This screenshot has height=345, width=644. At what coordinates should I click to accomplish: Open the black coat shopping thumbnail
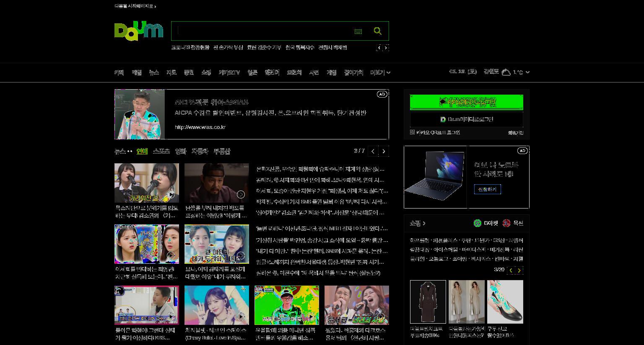coord(428,302)
